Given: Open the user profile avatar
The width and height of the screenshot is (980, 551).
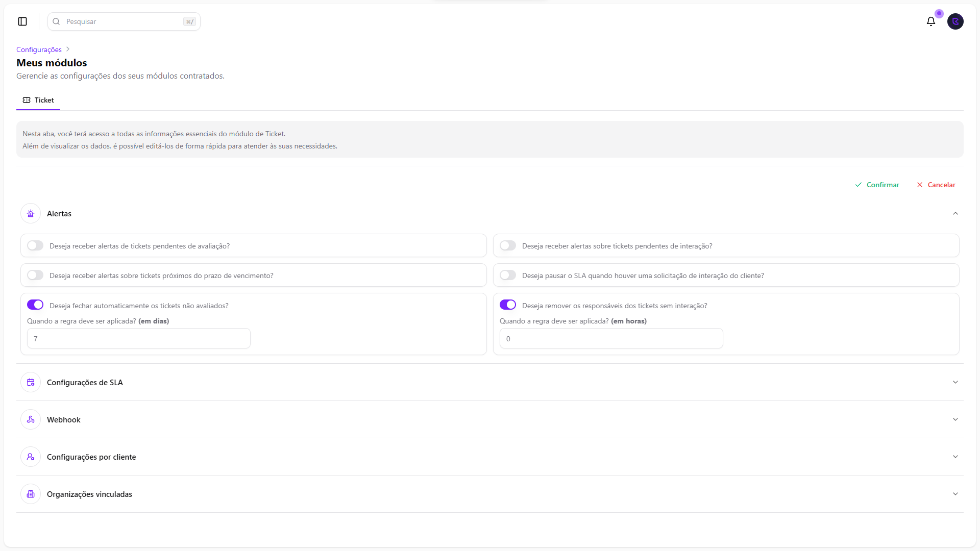Looking at the screenshot, I should (955, 21).
